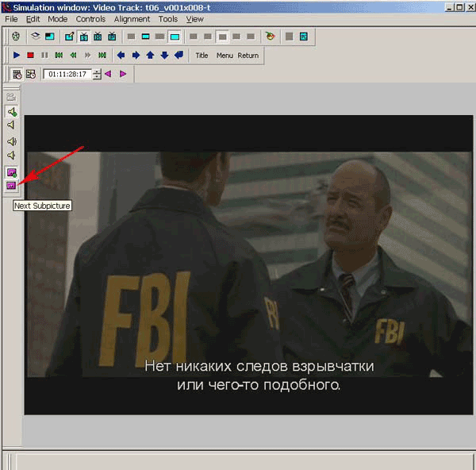Click the cyan PC icon at toolbar end
Viewport: 476px width, 470px height.
point(304,37)
